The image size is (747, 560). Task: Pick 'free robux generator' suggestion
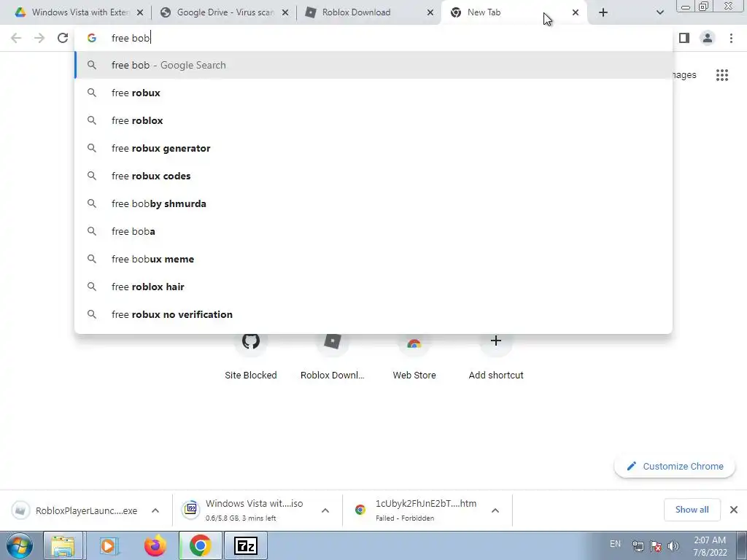[x=373, y=148]
